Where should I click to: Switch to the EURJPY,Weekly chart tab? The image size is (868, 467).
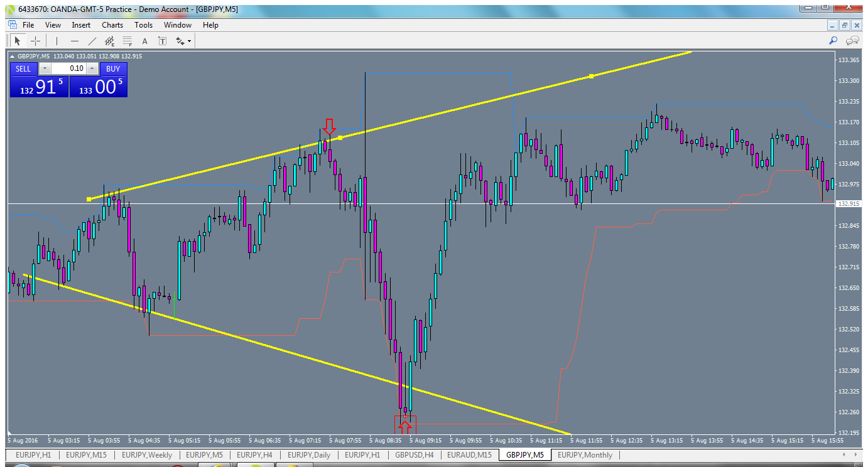(146, 455)
